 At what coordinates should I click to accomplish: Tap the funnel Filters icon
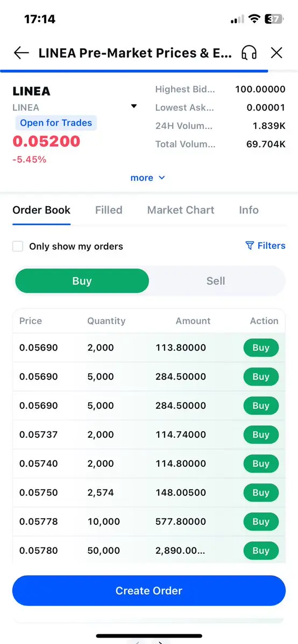(x=250, y=245)
